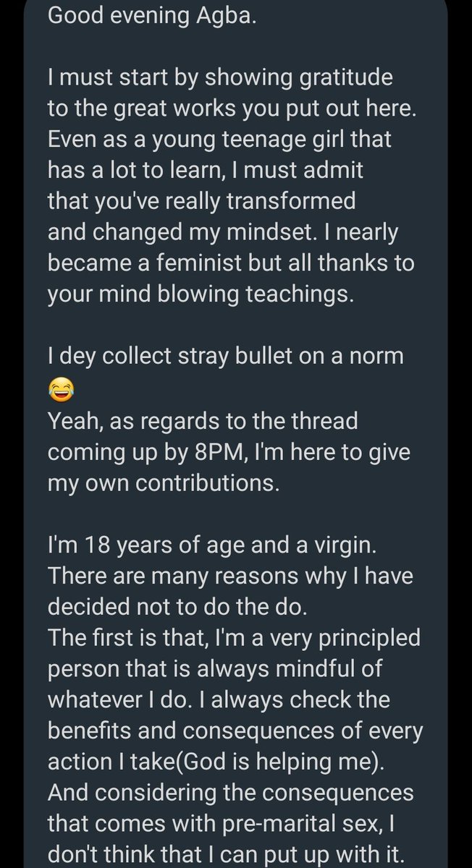Viewport: 472px width, 868px height.
Task: Tap the line "my own contributions."
Action: (163, 483)
